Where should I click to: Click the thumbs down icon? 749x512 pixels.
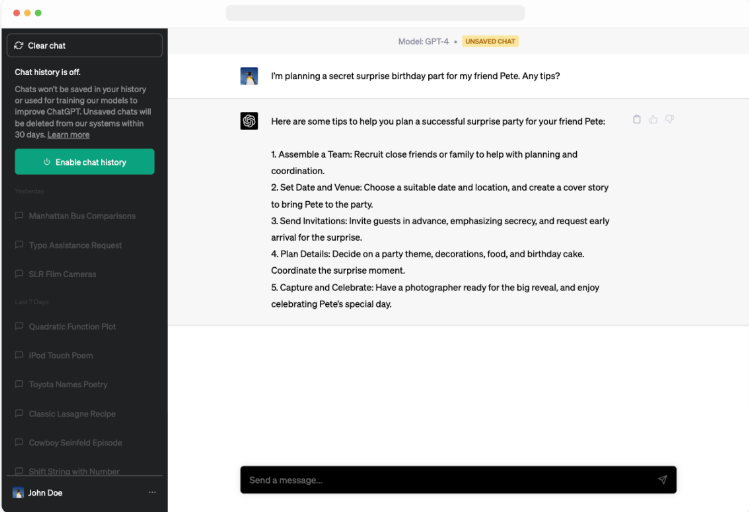pyautogui.click(x=669, y=120)
